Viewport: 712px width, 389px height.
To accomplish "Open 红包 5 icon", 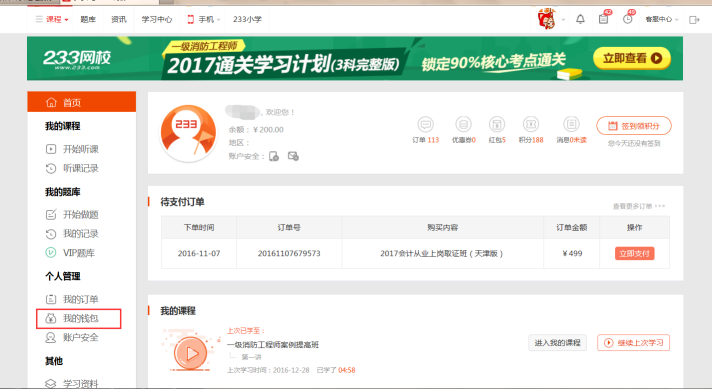I will [x=497, y=124].
